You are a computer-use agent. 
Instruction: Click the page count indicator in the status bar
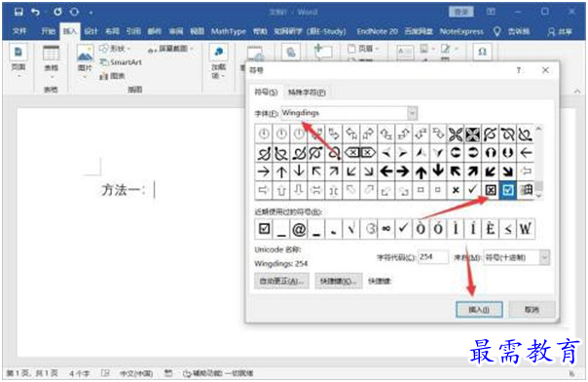click(x=32, y=373)
